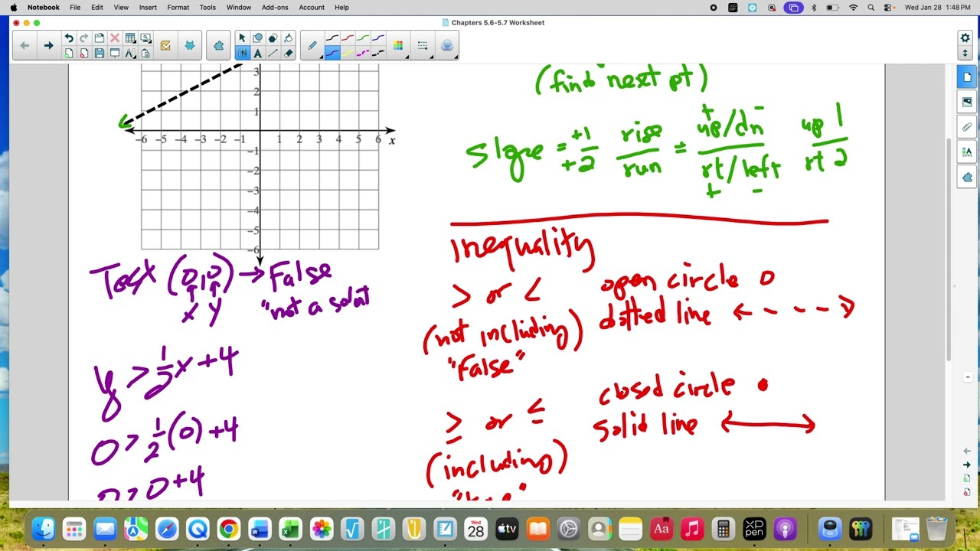Open the puzzle piece add-ons button
The image size is (980, 551).
218,46
